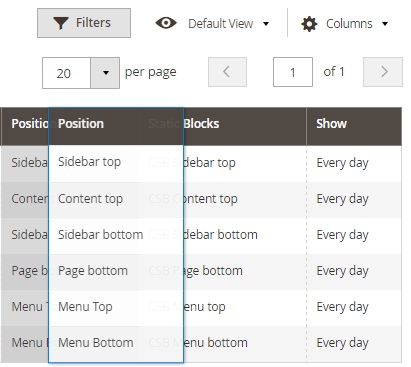Select the 'Content top' position cell
The image size is (411, 367).
pos(116,200)
